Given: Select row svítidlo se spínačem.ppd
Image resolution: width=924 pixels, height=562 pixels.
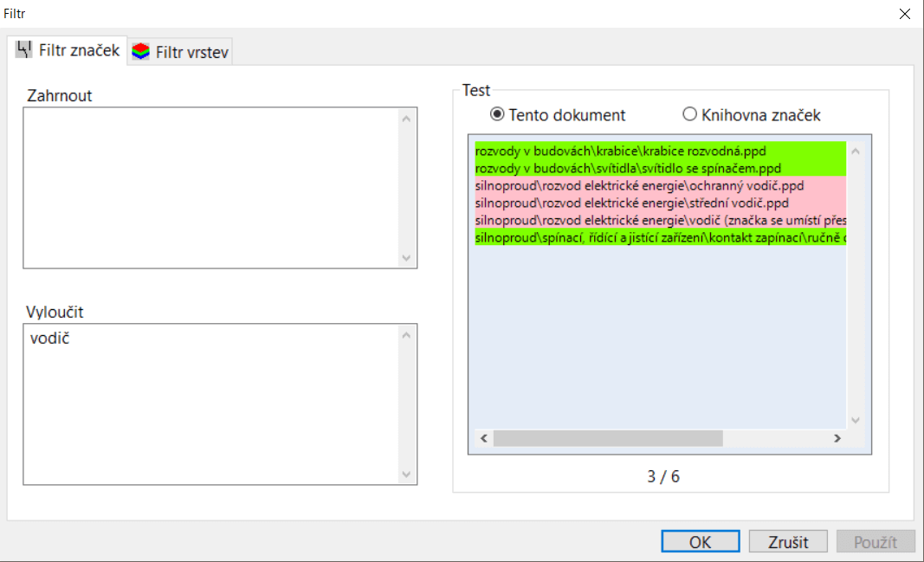Looking at the screenshot, I should tap(660, 168).
